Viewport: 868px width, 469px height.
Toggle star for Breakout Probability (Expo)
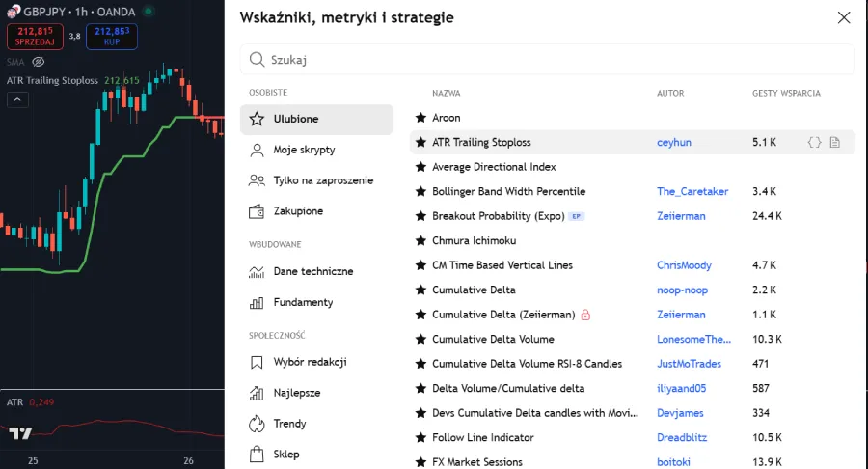tap(420, 216)
